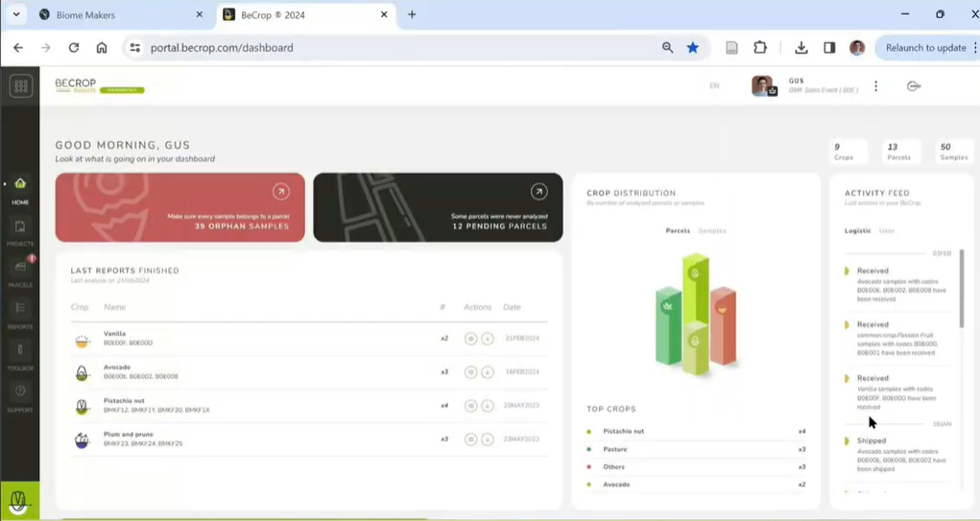The height and width of the screenshot is (521, 980).
Task: Select the Parcels view in Crop Distribution
Action: tap(678, 231)
